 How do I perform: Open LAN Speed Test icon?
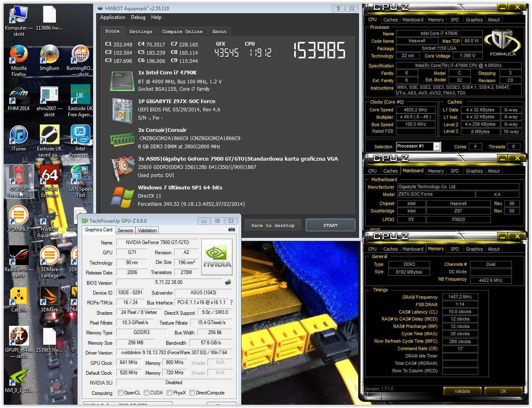[80, 181]
